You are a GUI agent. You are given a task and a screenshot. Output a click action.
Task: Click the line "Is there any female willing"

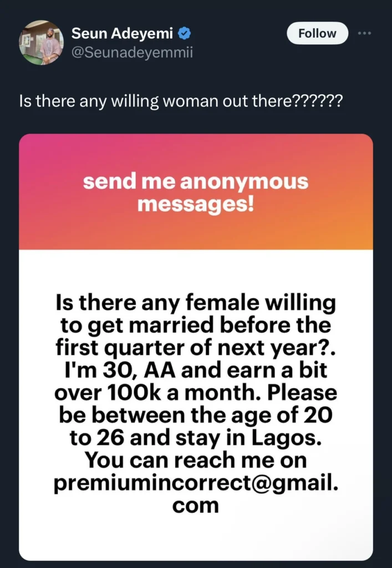tap(196, 303)
